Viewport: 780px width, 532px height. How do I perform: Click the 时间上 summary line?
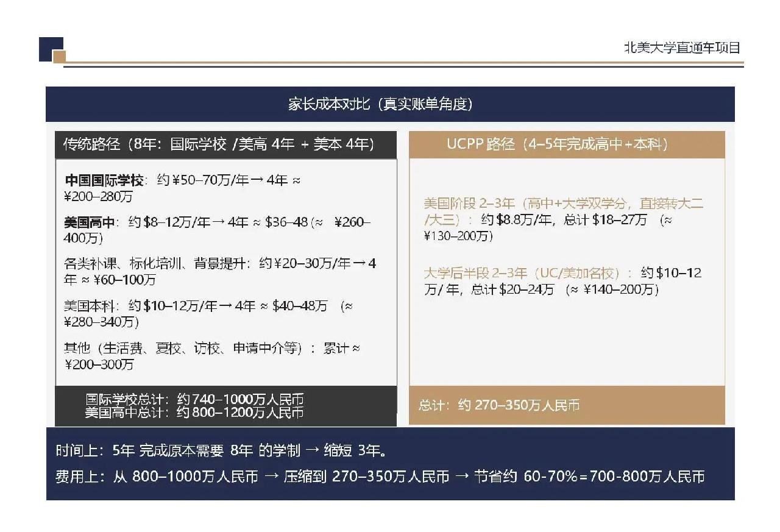coord(221,451)
